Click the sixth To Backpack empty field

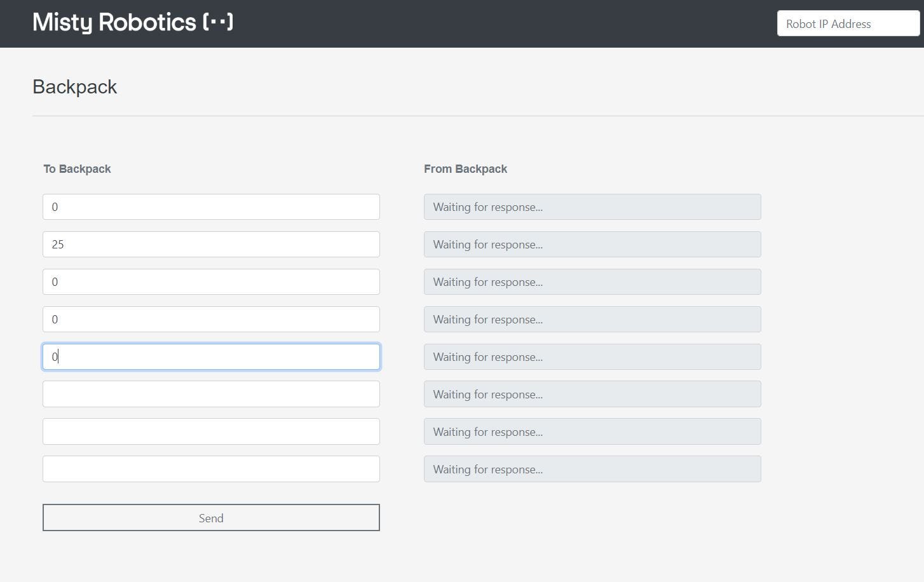[211, 394]
